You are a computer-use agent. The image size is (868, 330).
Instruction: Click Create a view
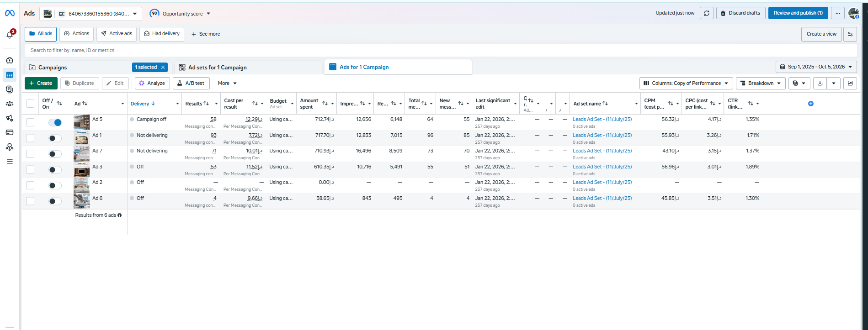click(821, 34)
